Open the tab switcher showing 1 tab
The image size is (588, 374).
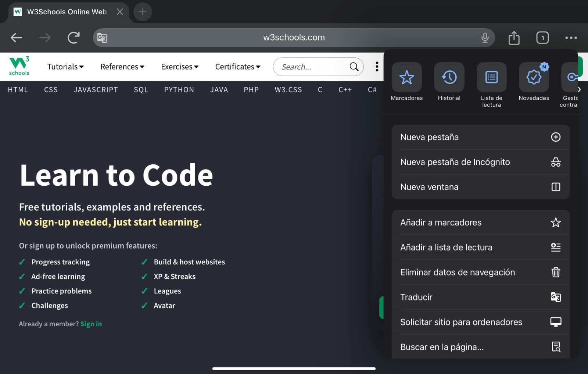(x=542, y=38)
